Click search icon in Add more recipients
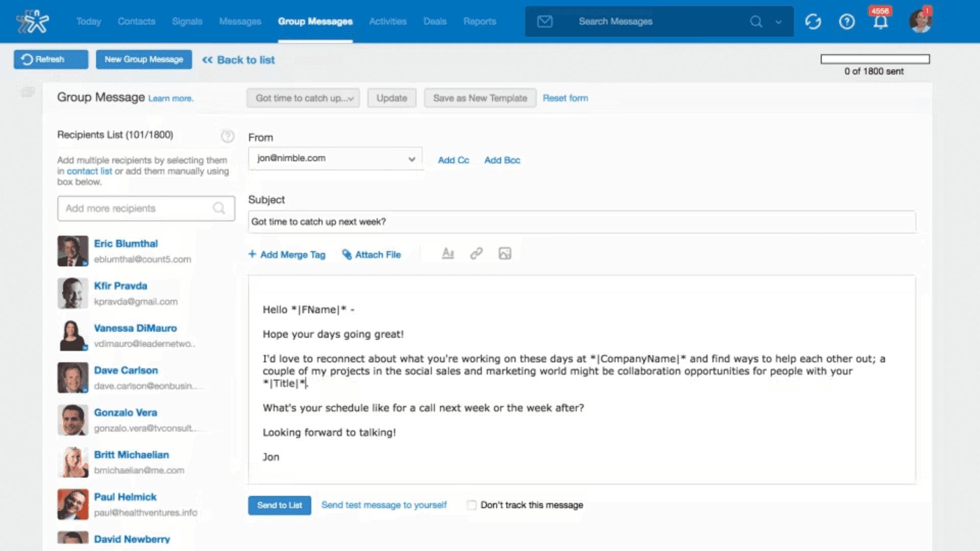This screenshot has width=980, height=551. pos(219,208)
